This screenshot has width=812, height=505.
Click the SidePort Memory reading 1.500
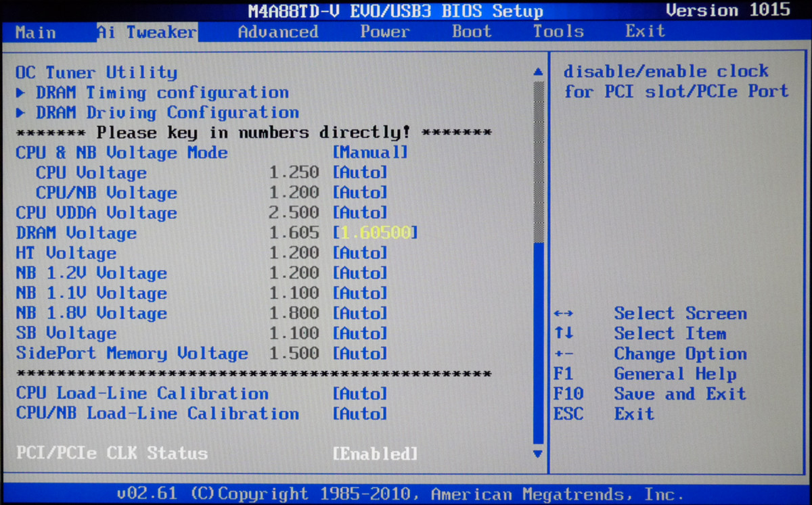(x=294, y=354)
